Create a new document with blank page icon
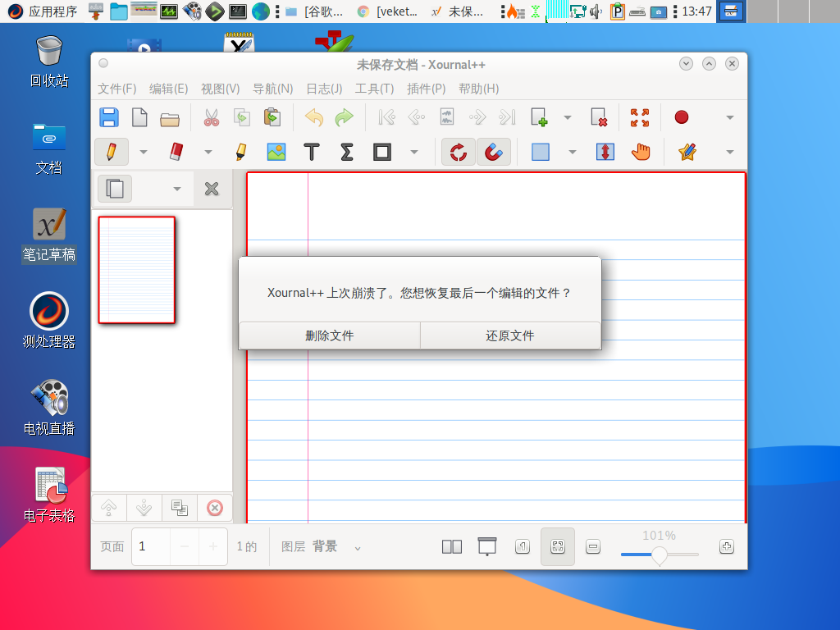Viewport: 840px width, 630px height. pyautogui.click(x=139, y=117)
